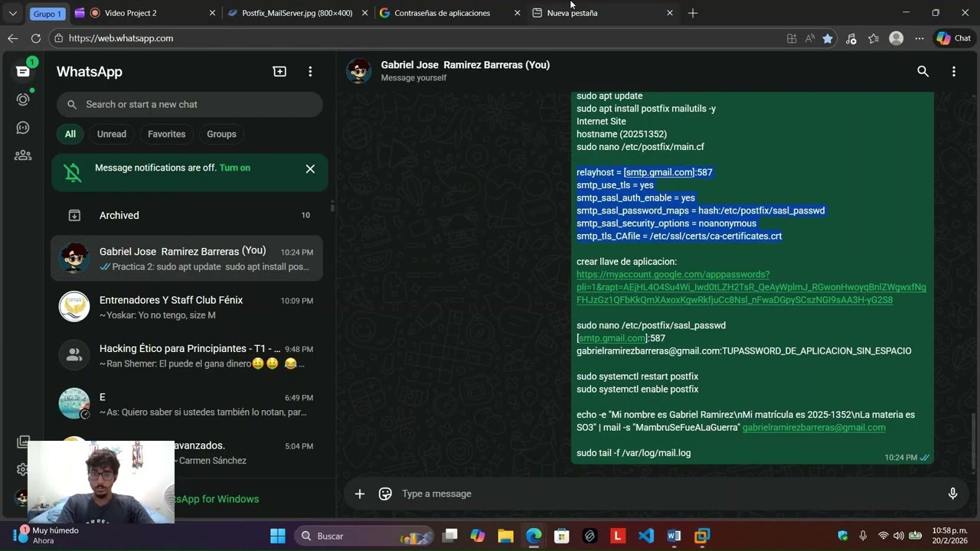
Task: Open favorites list icon
Action: point(874,38)
